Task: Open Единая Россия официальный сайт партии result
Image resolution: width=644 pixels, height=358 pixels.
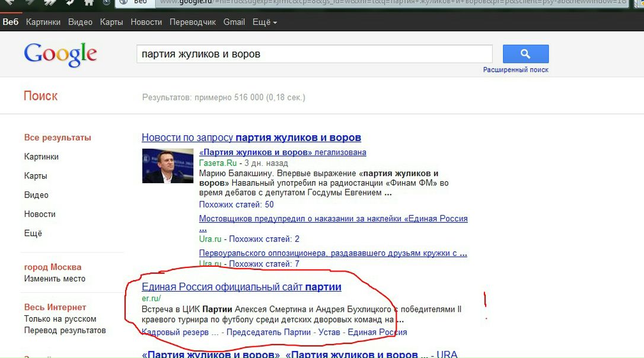Action: (x=241, y=287)
